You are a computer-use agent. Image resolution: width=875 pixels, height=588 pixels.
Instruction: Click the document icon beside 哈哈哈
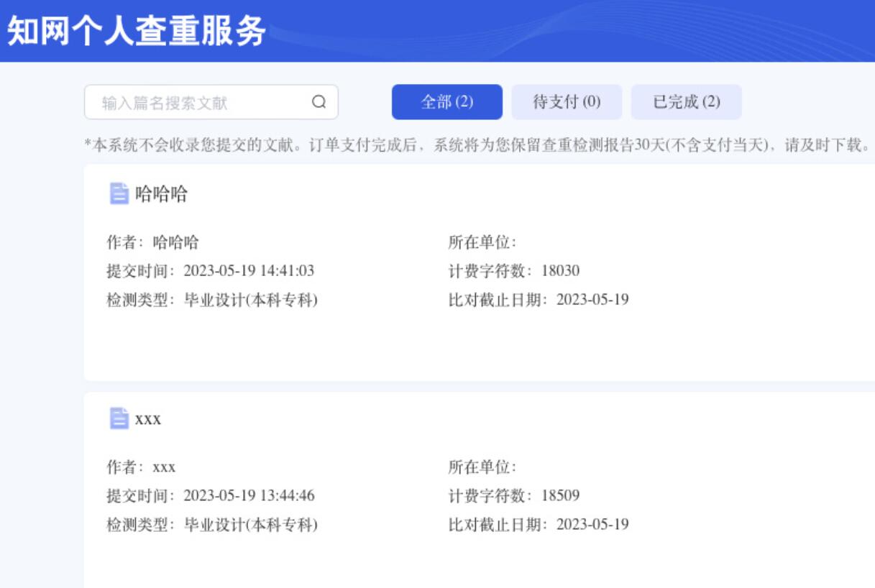click(119, 193)
